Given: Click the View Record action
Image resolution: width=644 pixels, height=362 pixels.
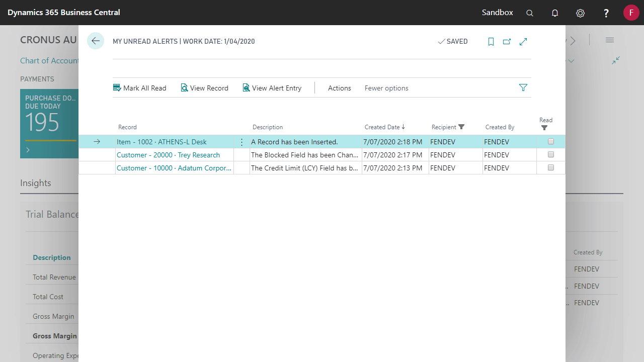Looking at the screenshot, I should [205, 88].
